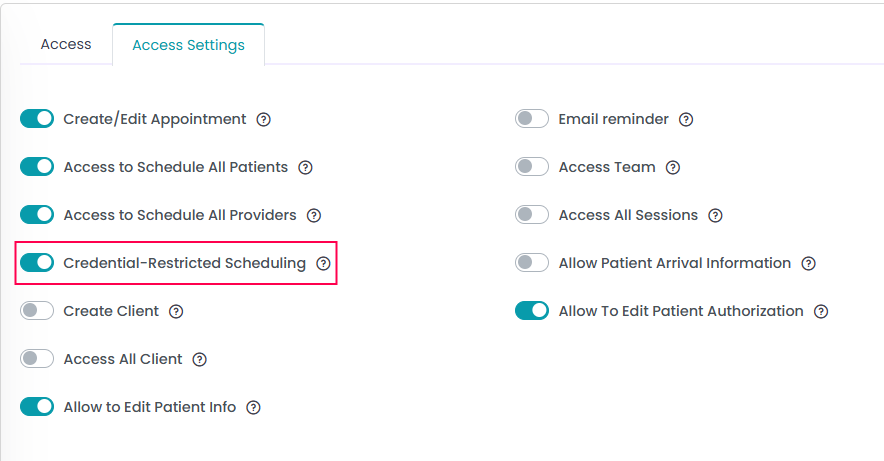Click help icon beside Access Team
Image resolution: width=884 pixels, height=461 pixels.
tap(673, 167)
